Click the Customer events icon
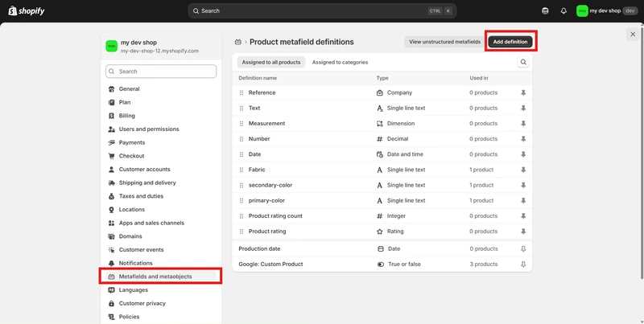 click(111, 250)
